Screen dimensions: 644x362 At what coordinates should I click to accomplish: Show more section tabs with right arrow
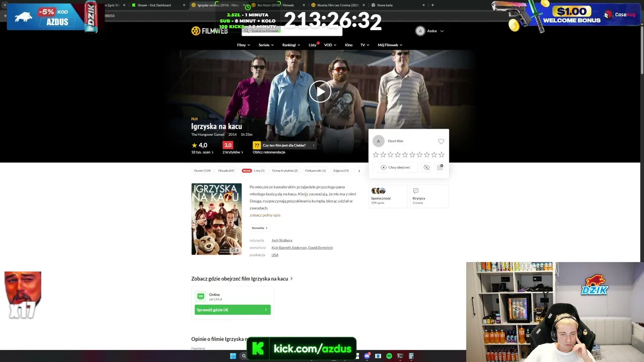[359, 171]
